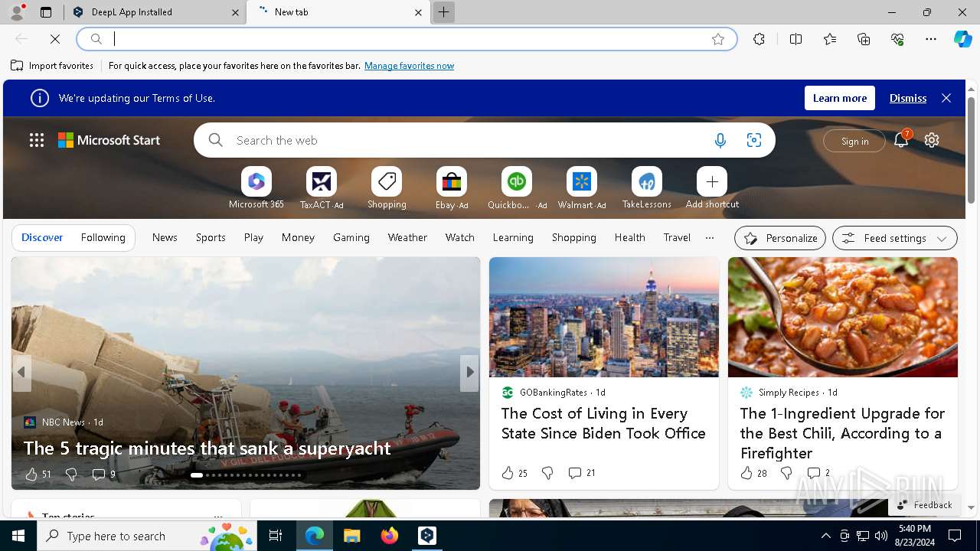The height and width of the screenshot is (551, 980).
Task: Open the Extensions puzzle icon
Action: (759, 39)
